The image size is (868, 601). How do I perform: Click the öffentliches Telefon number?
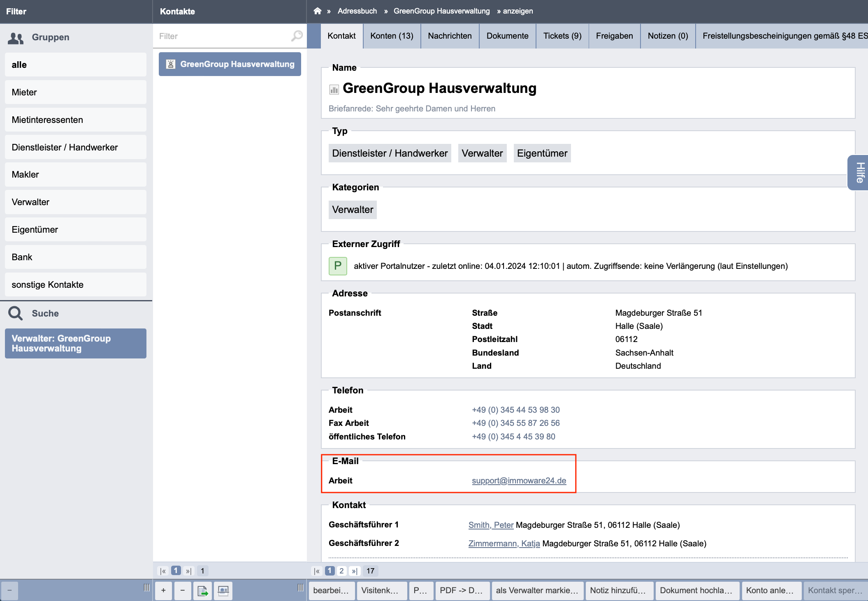pyautogui.click(x=513, y=437)
